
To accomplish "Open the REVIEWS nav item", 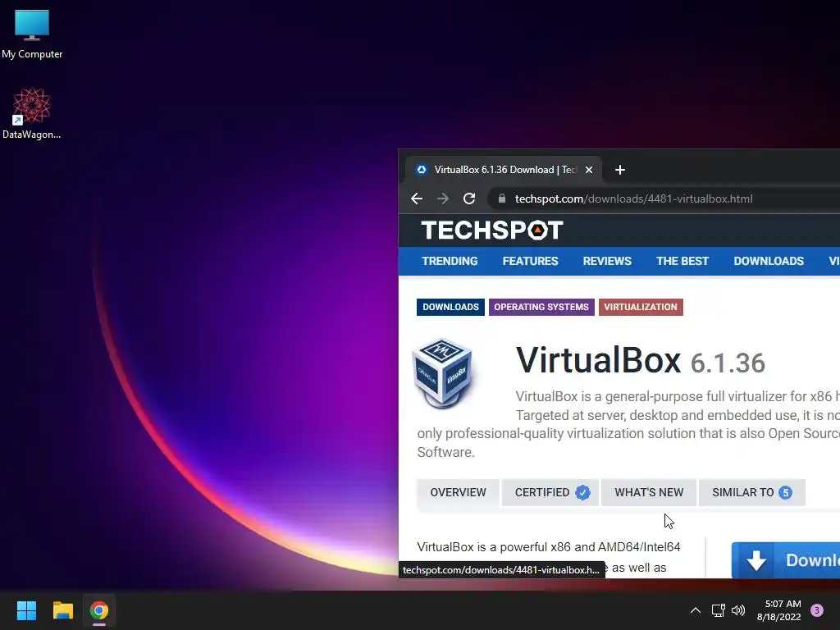I will (607, 261).
